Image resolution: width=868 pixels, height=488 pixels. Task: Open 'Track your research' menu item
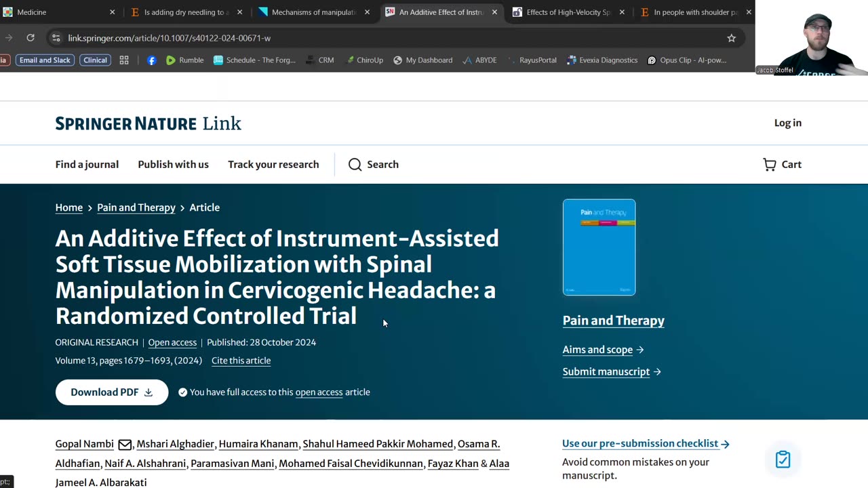pyautogui.click(x=273, y=165)
